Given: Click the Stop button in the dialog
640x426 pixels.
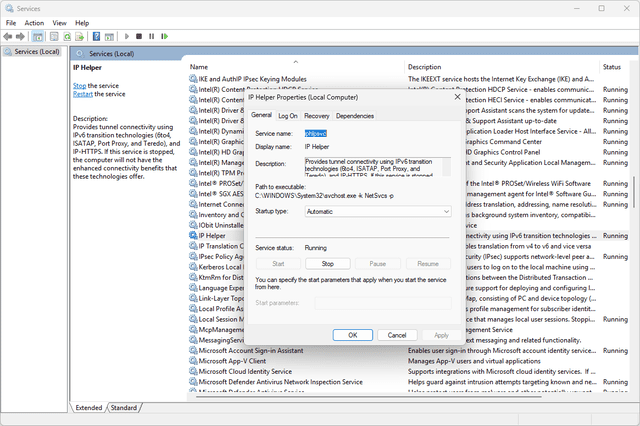Looking at the screenshot, I should tap(327, 263).
